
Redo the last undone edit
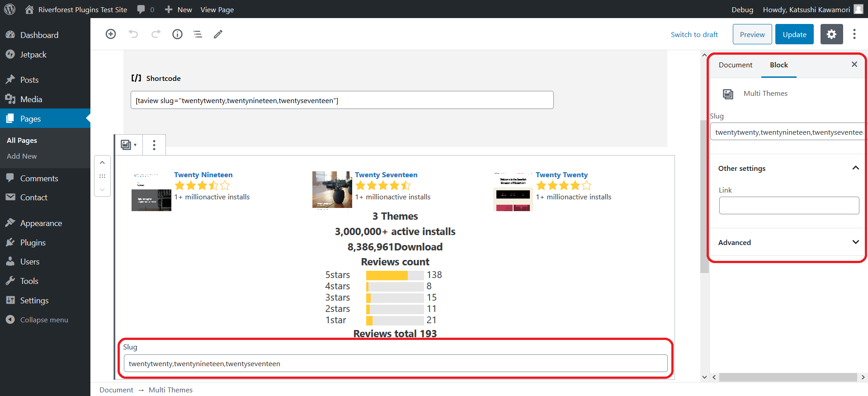pos(156,34)
